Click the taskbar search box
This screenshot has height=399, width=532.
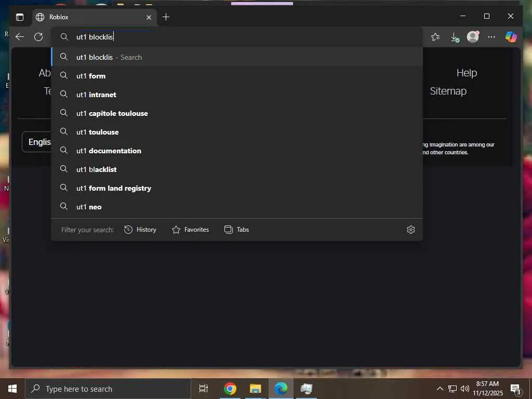point(108,389)
